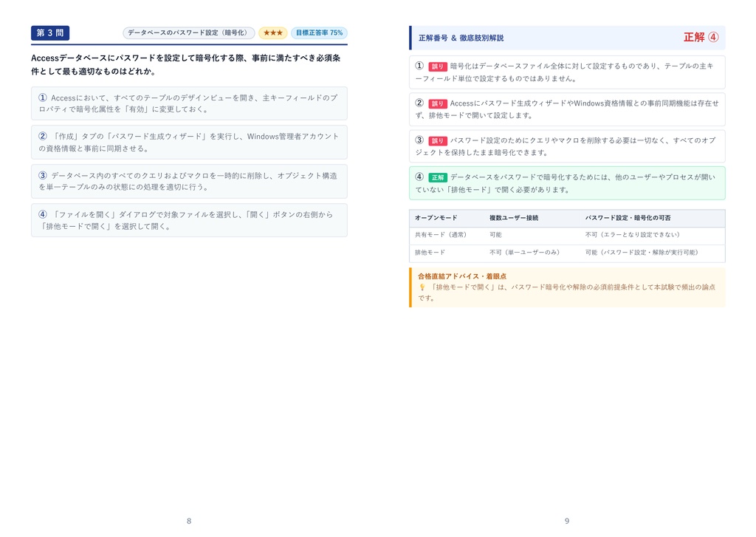Click the パスワード設定・暗号化の可否 column header

click(628, 218)
